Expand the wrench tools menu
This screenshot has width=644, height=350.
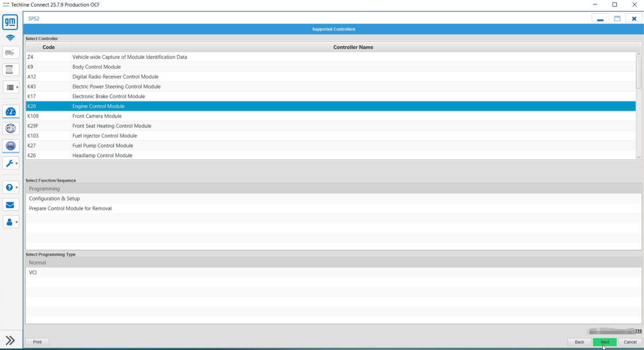coord(11,163)
